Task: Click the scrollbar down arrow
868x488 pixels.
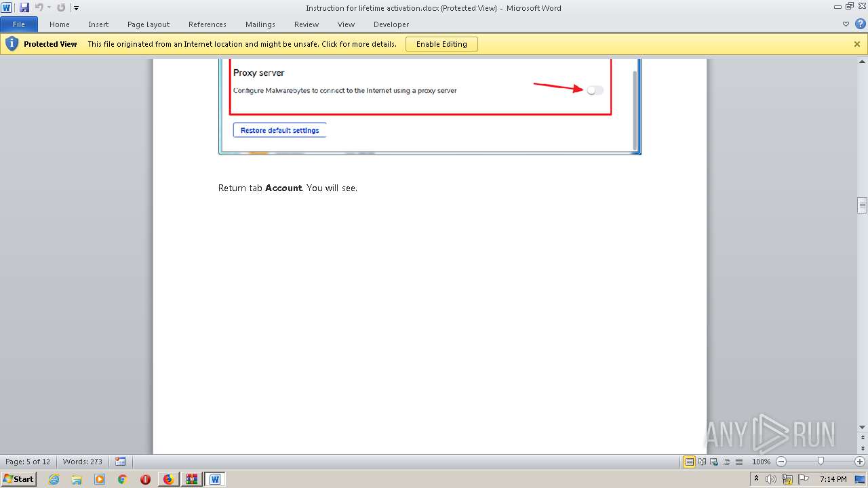Action: [862, 428]
